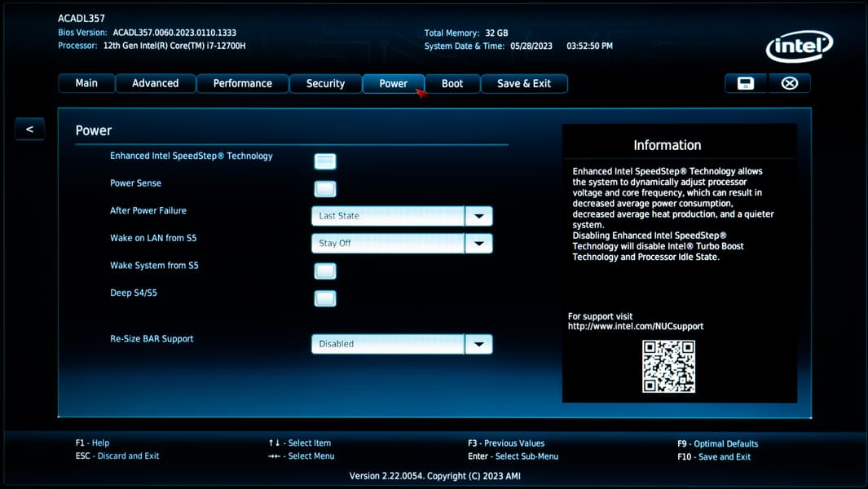Click the Information panel heading
Screen dimensions: 868x489
667,145
